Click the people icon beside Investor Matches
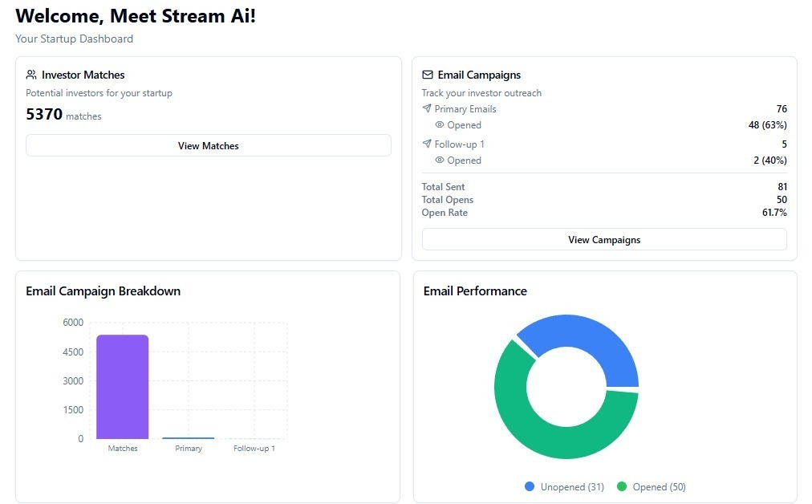 click(x=31, y=75)
